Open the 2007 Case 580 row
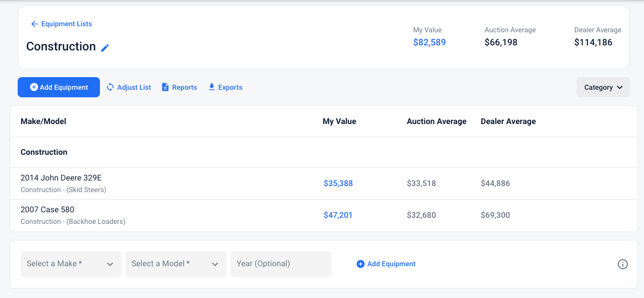644x298 pixels. 47,210
